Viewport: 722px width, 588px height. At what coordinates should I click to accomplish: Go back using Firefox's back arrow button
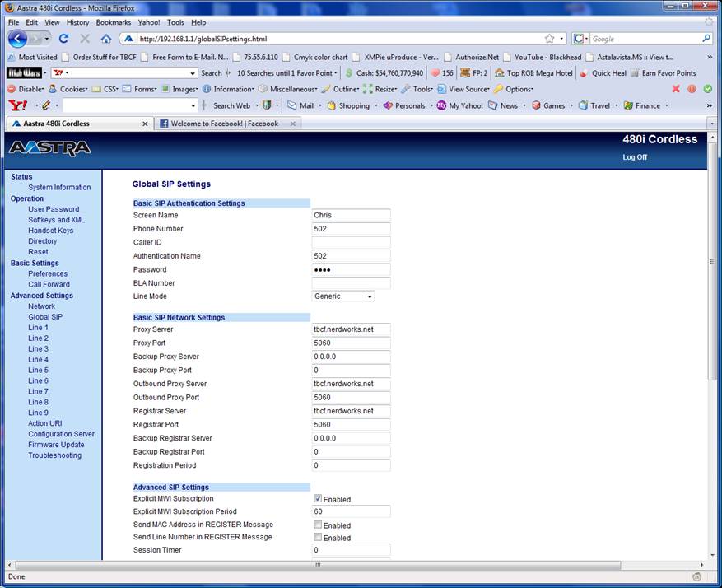click(x=17, y=39)
